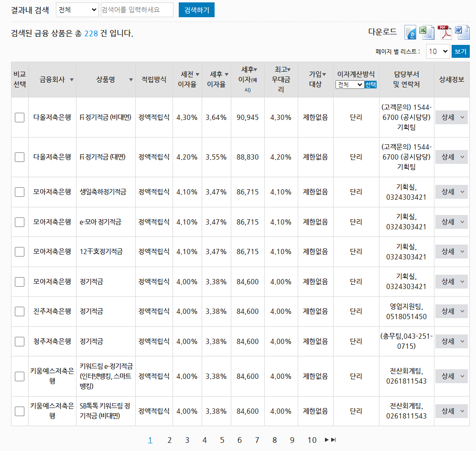
Task: Expand 상세 details for Fi 정기적금 (비대면)
Action: pyautogui.click(x=452, y=118)
